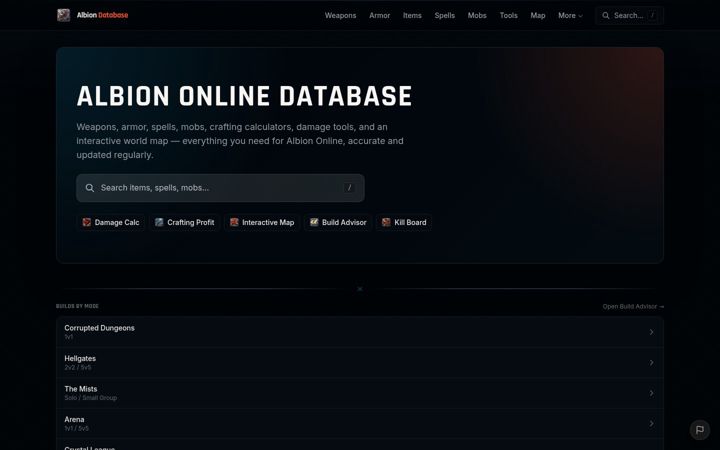The height and width of the screenshot is (450, 720).
Task: Click the Build Advisor icon
Action: (x=314, y=222)
